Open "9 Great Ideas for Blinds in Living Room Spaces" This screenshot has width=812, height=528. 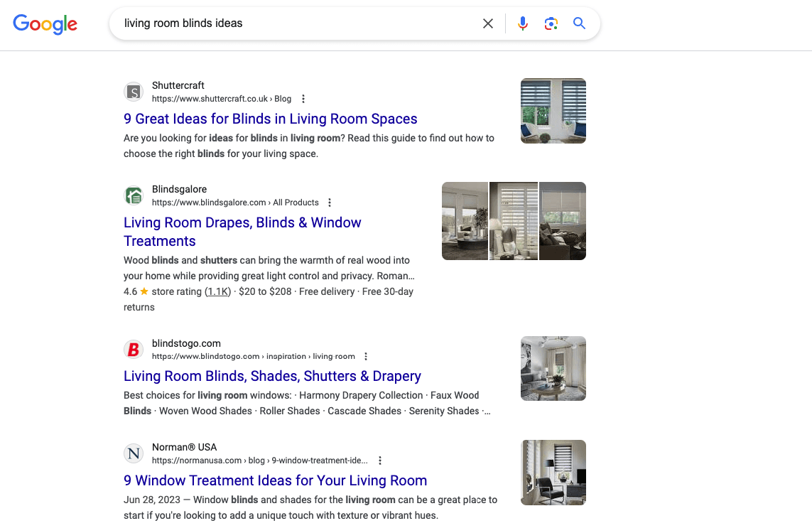point(270,119)
